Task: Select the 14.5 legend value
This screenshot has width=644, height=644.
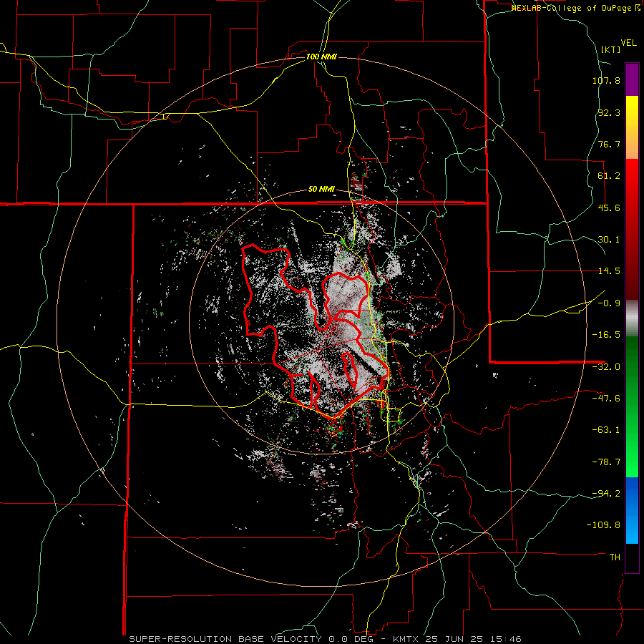Action: 609,271
